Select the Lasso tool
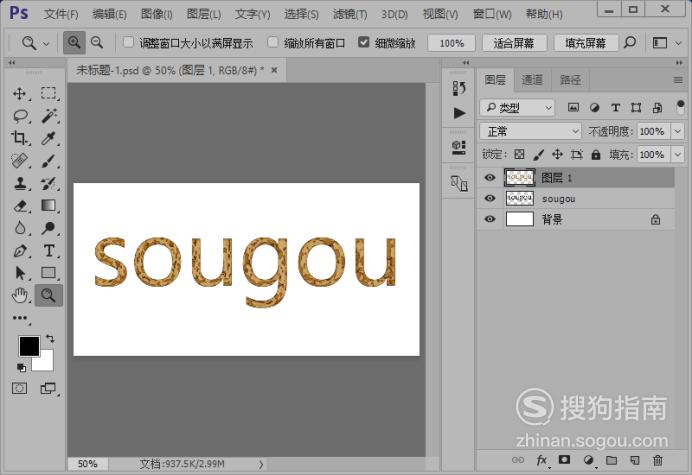Viewport: 692px width, 475px height. pyautogui.click(x=20, y=116)
